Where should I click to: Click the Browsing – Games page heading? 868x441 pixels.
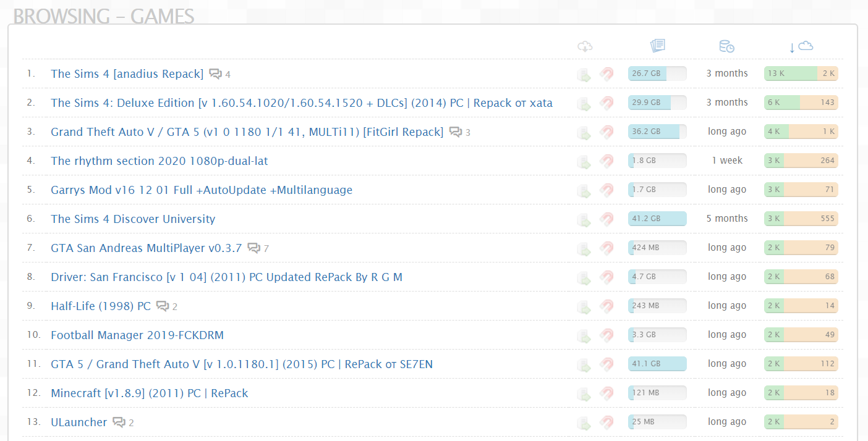point(104,17)
